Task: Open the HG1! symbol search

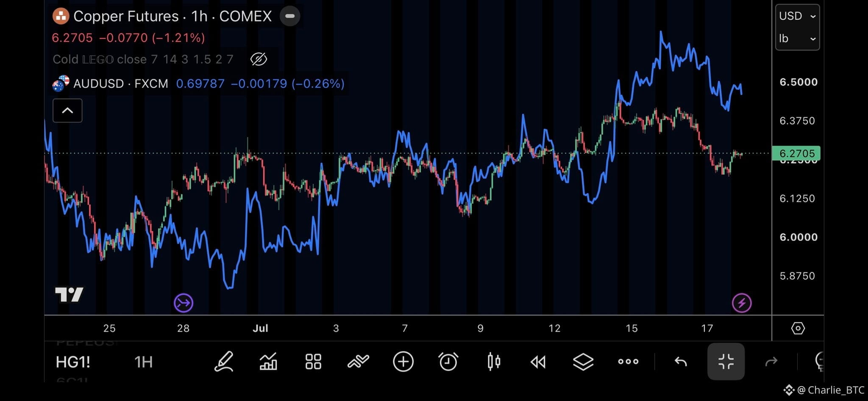Action: (x=73, y=362)
